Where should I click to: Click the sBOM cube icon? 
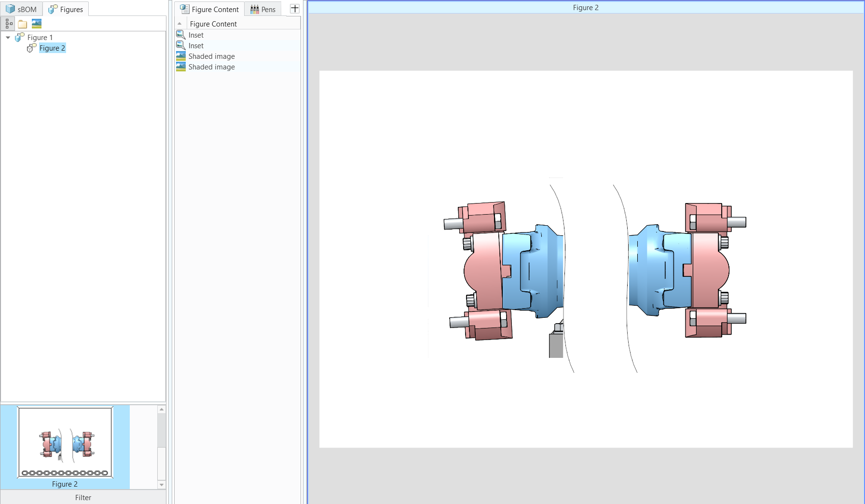pos(11,8)
